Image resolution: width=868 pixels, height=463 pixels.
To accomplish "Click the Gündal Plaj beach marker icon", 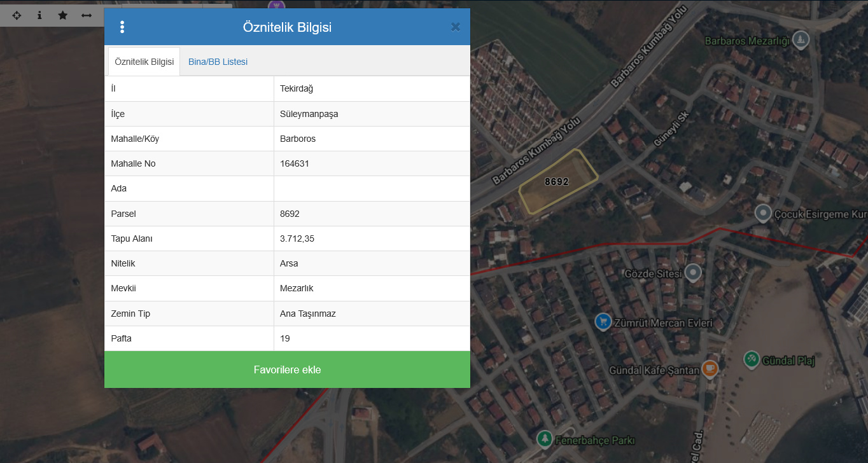I will pos(752,360).
